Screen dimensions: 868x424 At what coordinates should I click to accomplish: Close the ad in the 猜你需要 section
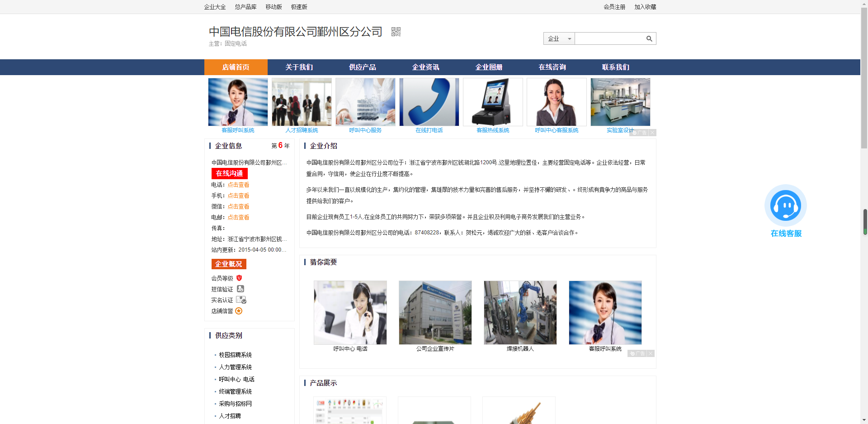click(x=651, y=353)
